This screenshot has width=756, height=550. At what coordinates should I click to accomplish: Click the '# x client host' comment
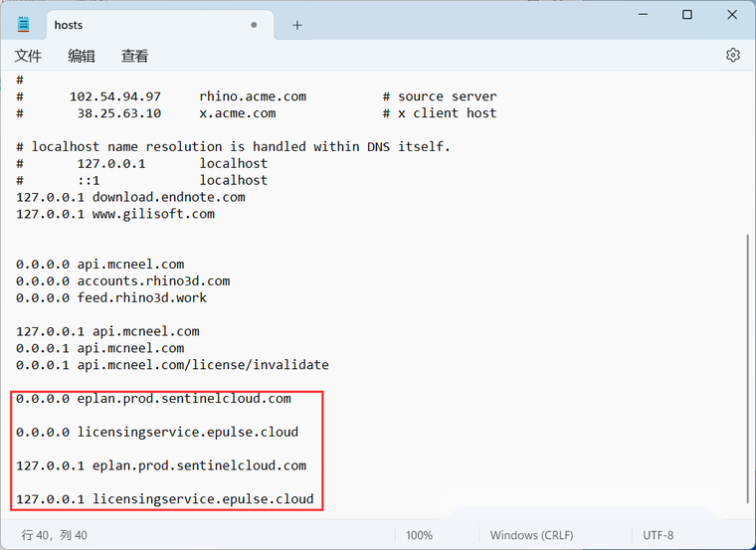coord(440,113)
